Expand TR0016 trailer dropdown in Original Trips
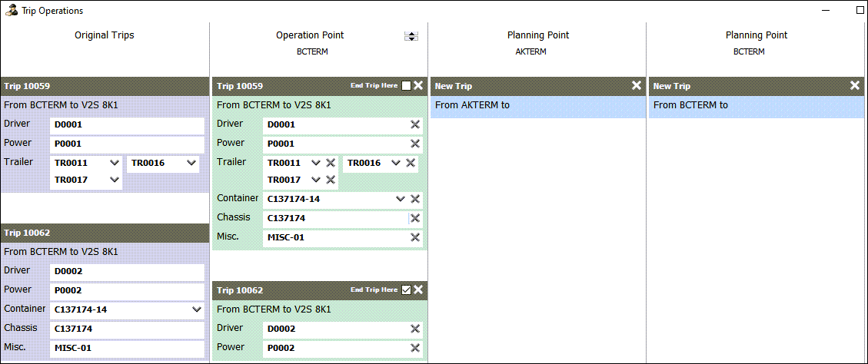The height and width of the screenshot is (364, 868). pos(191,163)
